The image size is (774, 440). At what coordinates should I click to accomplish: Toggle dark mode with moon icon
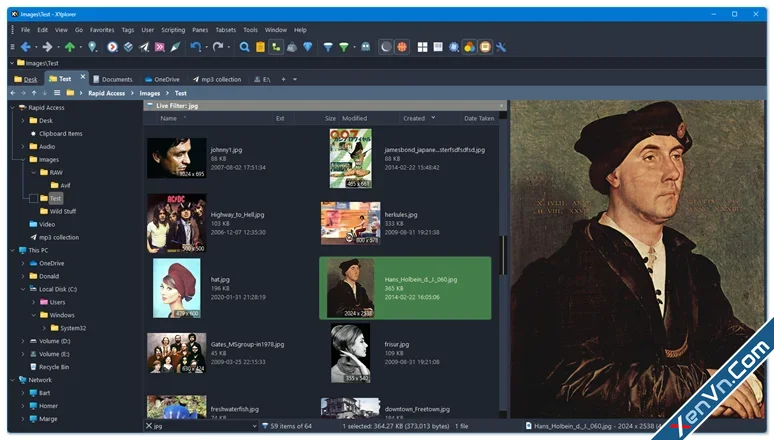point(386,47)
